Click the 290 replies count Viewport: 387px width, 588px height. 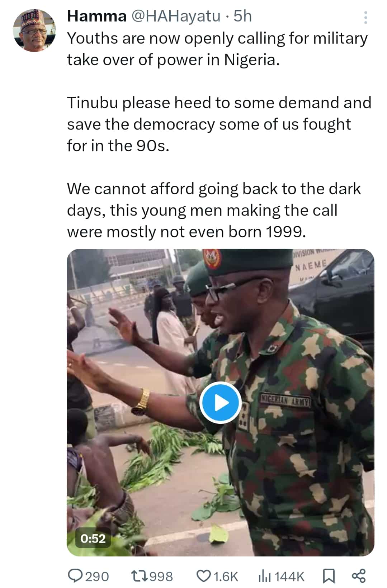pyautogui.click(x=97, y=577)
